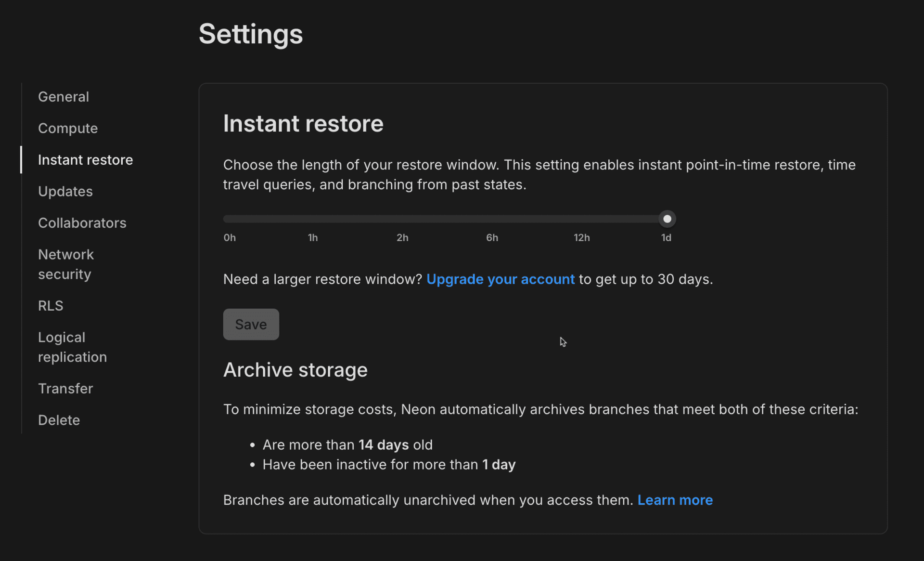924x561 pixels.
Task: Open the General settings section
Action: 63,96
